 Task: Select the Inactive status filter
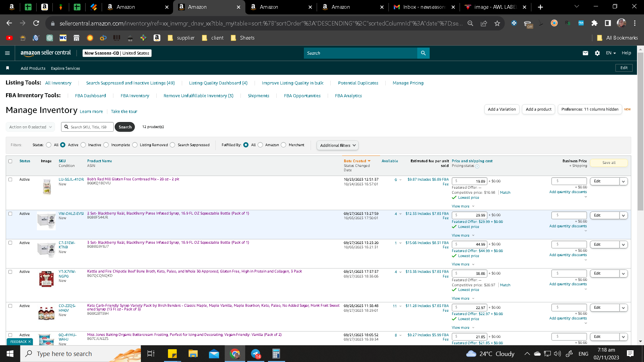pyautogui.click(x=83, y=145)
